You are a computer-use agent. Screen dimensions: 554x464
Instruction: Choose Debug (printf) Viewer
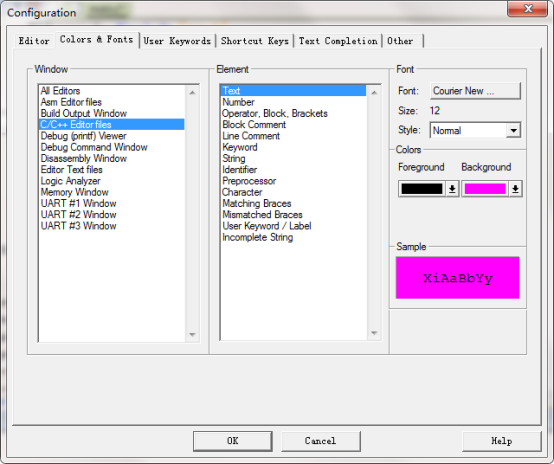(112, 136)
